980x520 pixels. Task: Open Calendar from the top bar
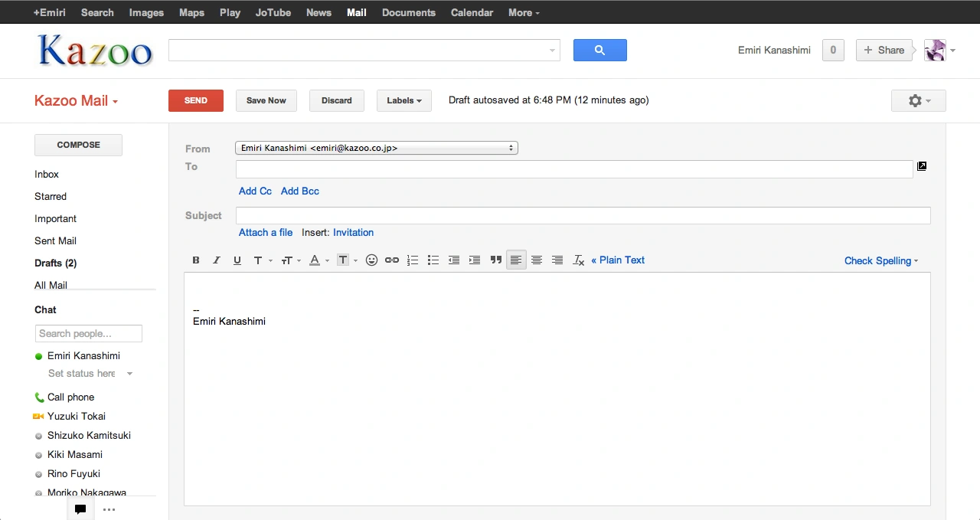point(472,12)
